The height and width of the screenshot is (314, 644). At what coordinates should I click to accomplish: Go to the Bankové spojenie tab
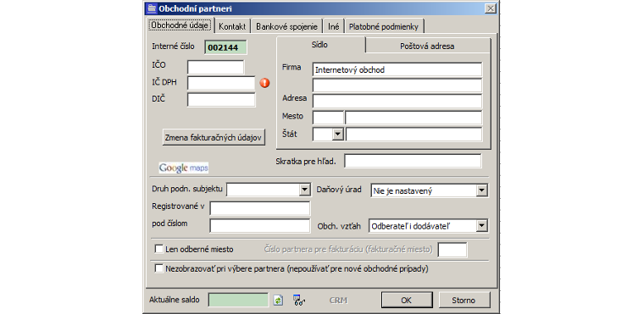[x=286, y=26]
